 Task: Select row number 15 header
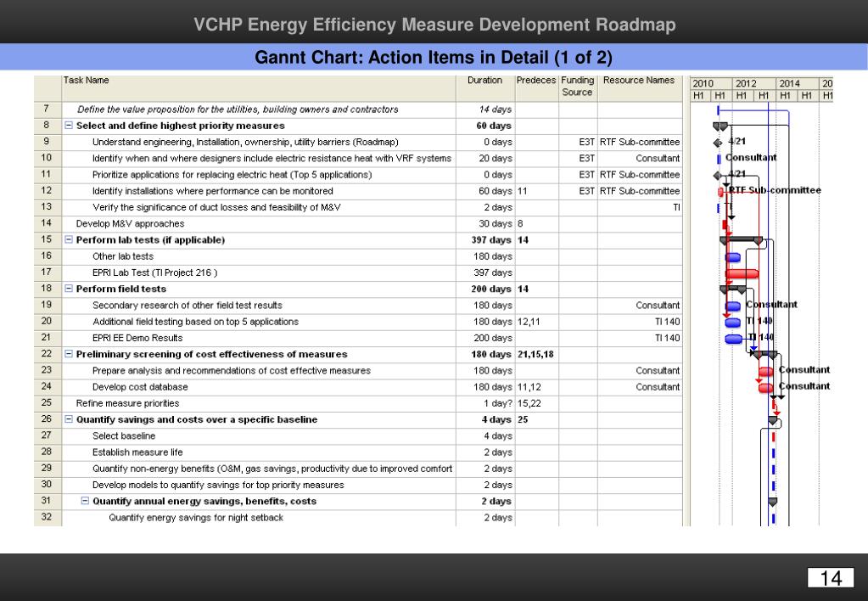(47, 239)
